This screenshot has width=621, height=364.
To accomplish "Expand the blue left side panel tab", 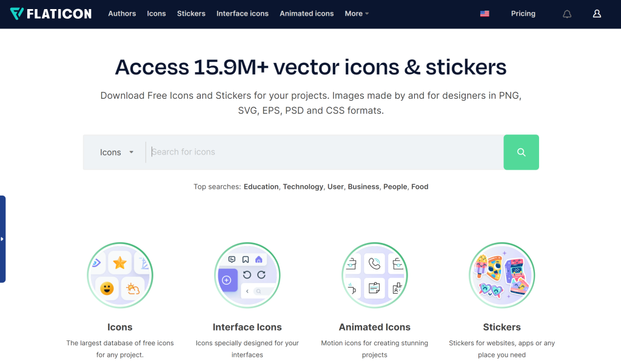I will 3,239.
